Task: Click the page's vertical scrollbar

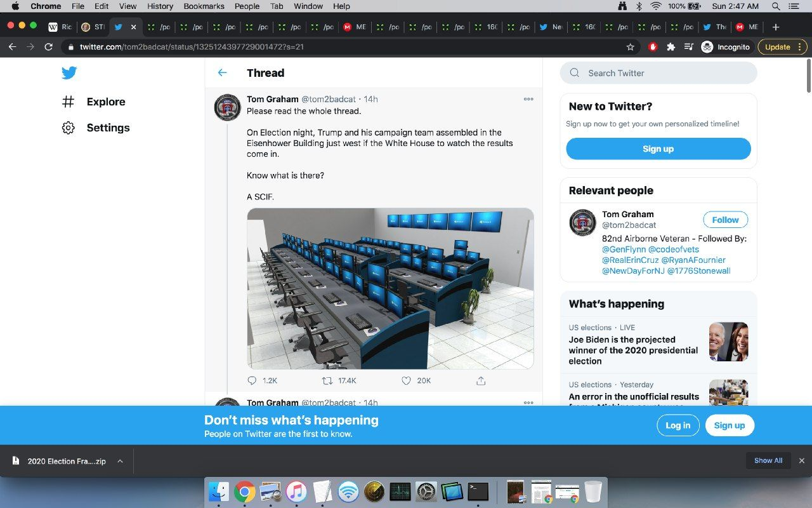Action: click(x=808, y=76)
